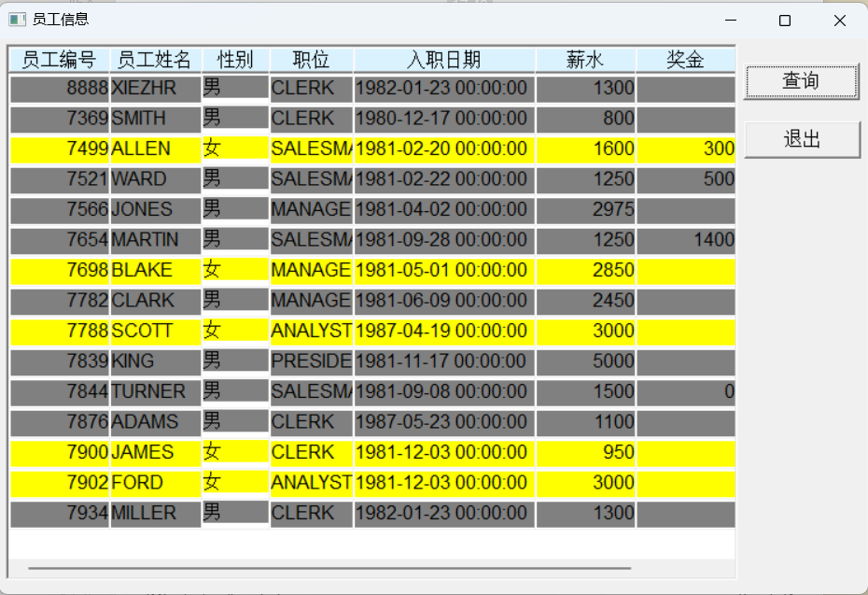Select the BLAKE name cell

tap(156, 271)
